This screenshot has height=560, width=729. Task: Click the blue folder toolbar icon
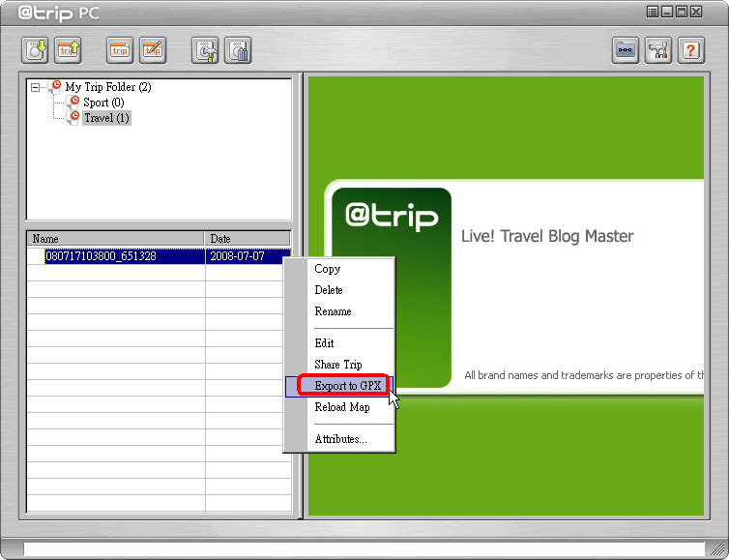pyautogui.click(x=626, y=50)
